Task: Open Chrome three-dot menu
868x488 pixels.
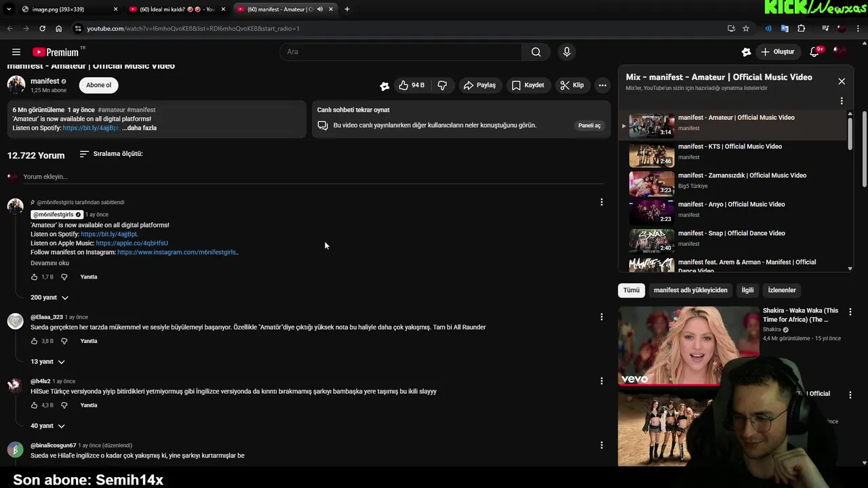Action: pos(858,28)
